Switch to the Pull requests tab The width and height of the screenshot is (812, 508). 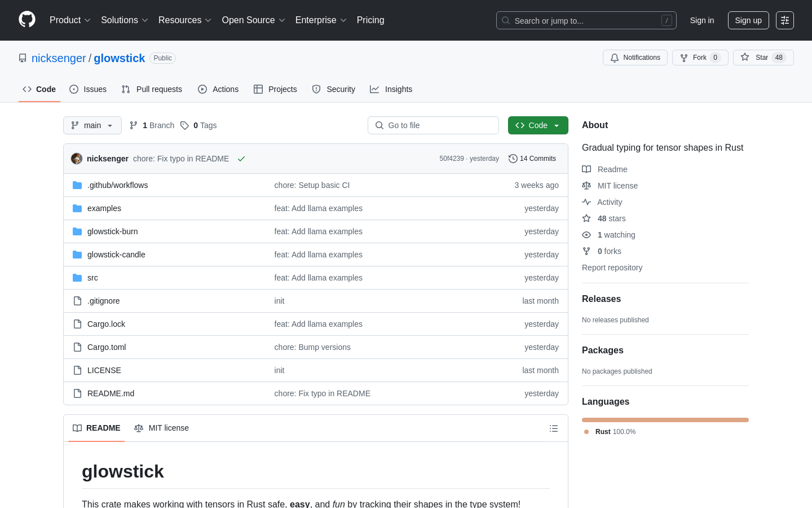click(x=152, y=89)
